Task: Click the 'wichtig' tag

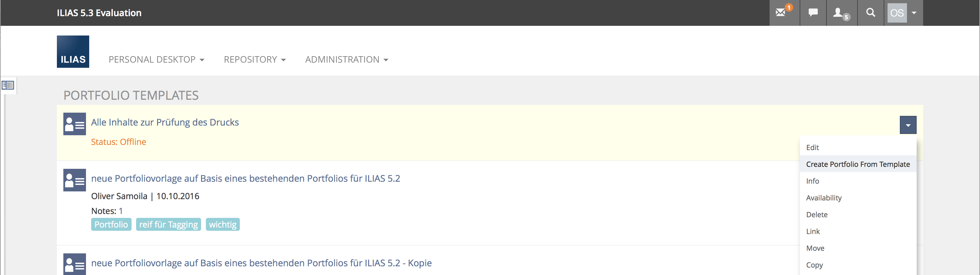Action: [223, 224]
